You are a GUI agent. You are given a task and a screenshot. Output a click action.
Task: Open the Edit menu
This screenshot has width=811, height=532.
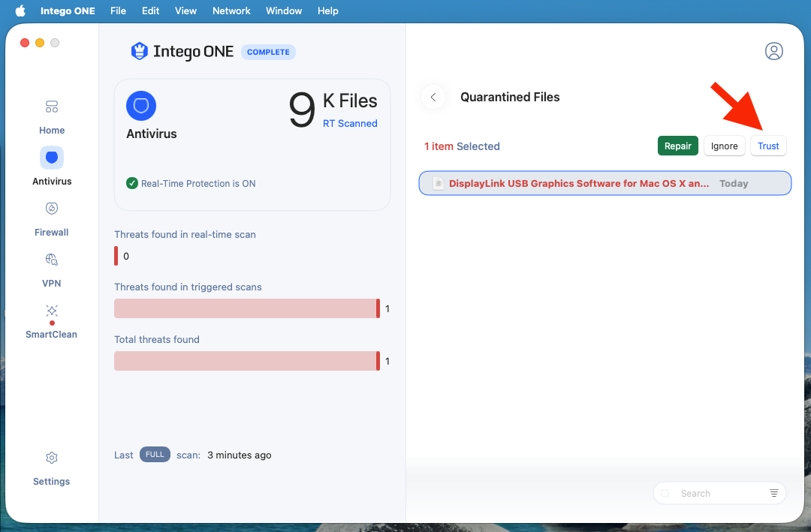[150, 11]
